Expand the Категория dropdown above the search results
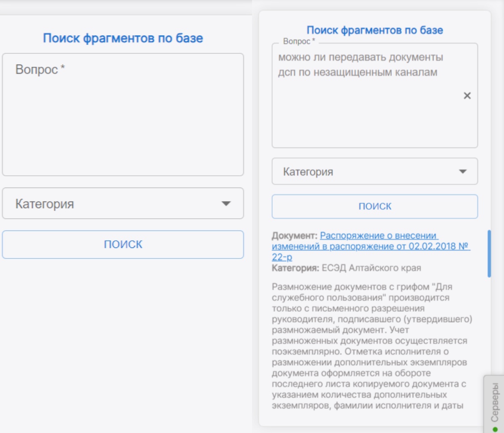This screenshot has height=433, width=504. pyautogui.click(x=374, y=172)
